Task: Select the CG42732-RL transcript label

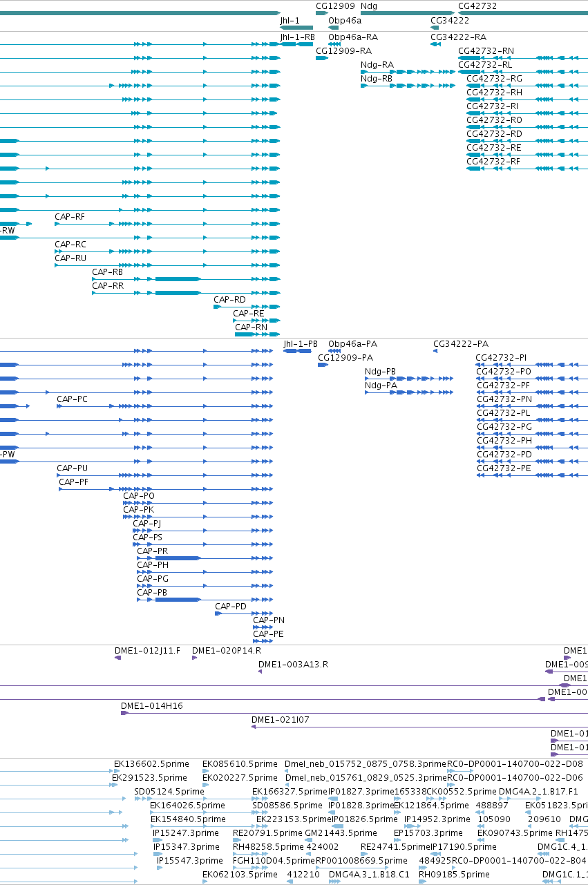Action: 485,65
